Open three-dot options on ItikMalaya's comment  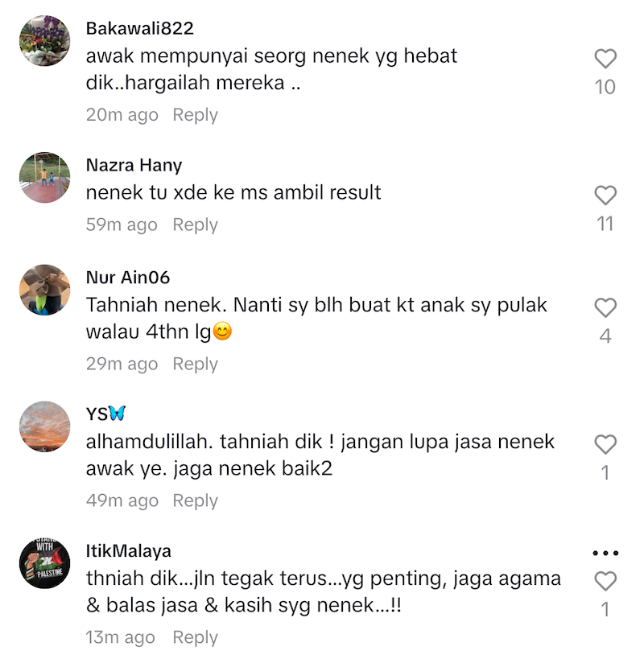(x=605, y=553)
